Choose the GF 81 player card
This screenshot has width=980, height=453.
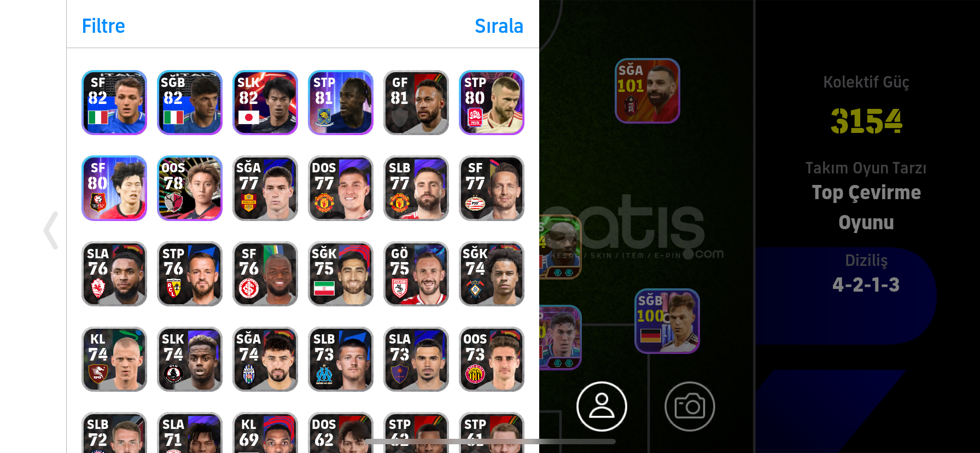click(x=416, y=102)
